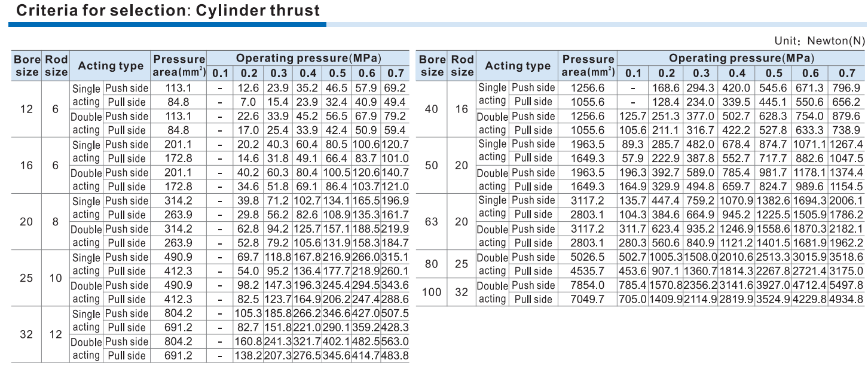Select the bore size 100 cell
This screenshot has height=366, width=868.
(432, 292)
